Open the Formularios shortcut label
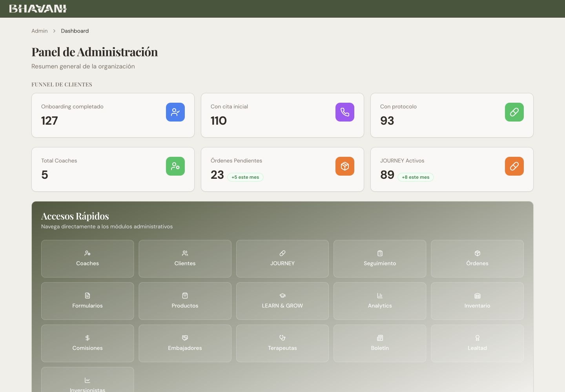The width and height of the screenshot is (565, 392). (87, 306)
